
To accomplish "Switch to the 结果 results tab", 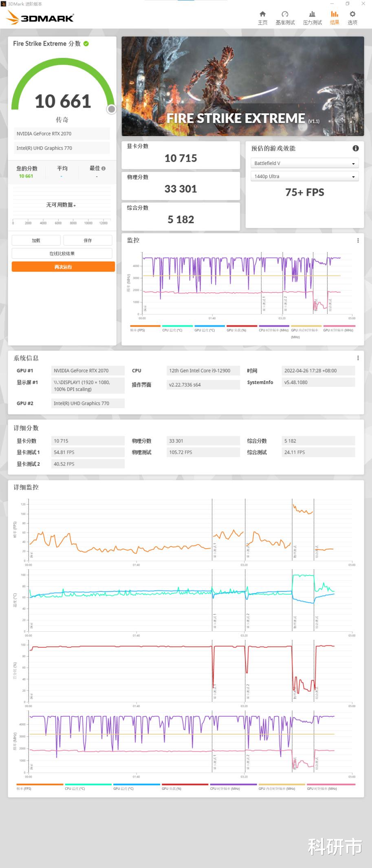I will tap(335, 18).
